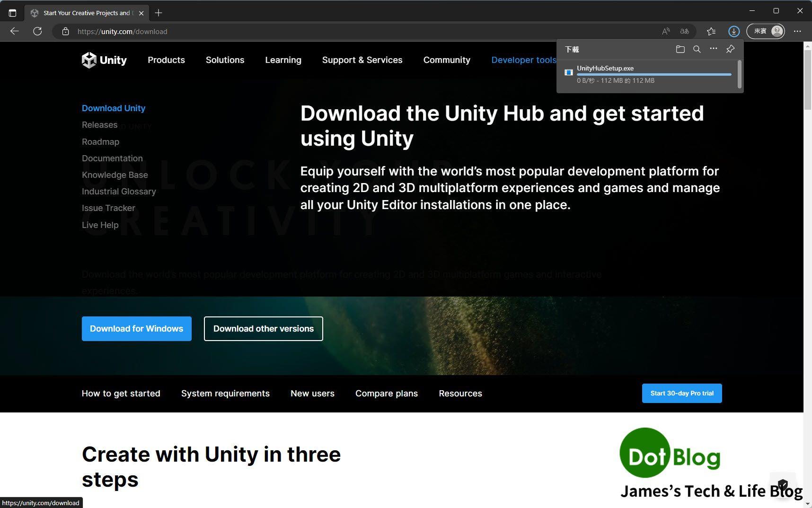
Task: Open browser Downloads via toolbar arrow icon
Action: (x=733, y=31)
